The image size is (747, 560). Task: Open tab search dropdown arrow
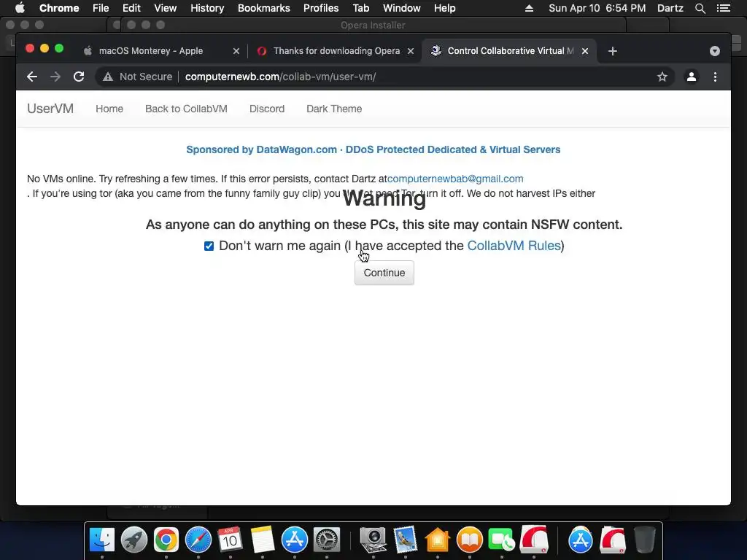pos(715,51)
